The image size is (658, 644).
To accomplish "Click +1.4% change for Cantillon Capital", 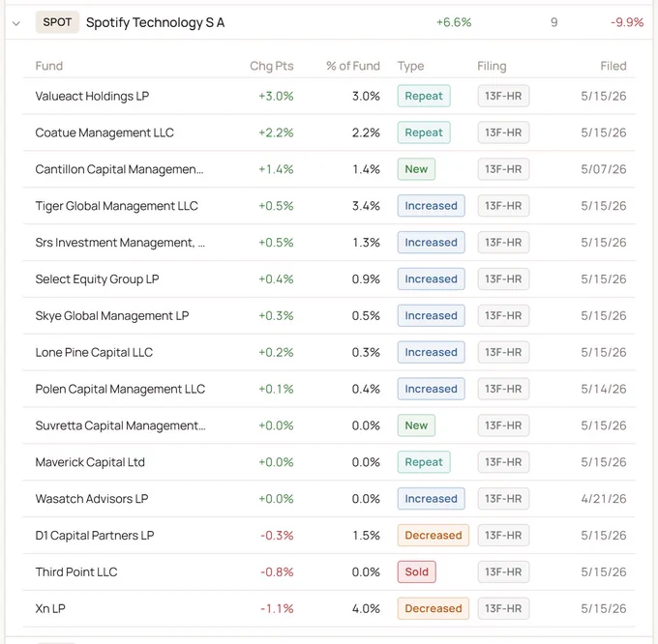I will click(x=276, y=169).
